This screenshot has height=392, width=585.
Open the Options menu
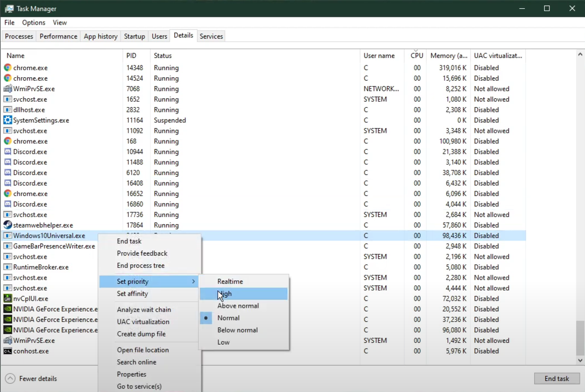click(x=33, y=22)
